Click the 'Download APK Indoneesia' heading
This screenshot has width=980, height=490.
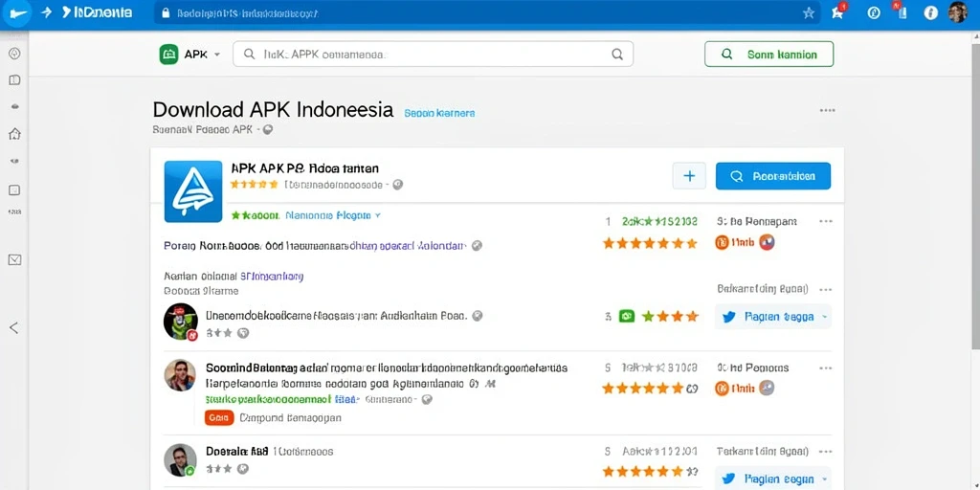pos(273,109)
